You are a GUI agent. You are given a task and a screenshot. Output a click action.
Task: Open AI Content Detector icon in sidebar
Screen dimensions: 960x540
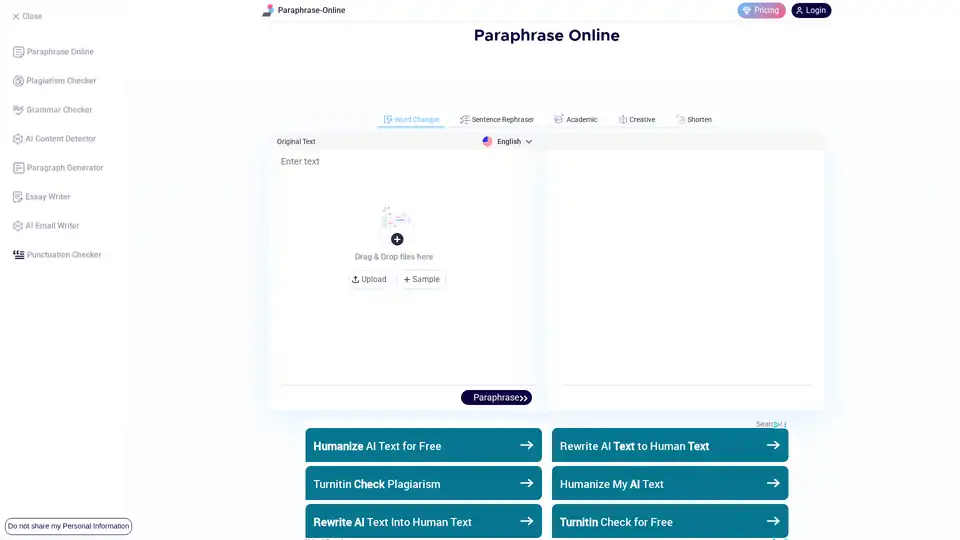point(18,139)
